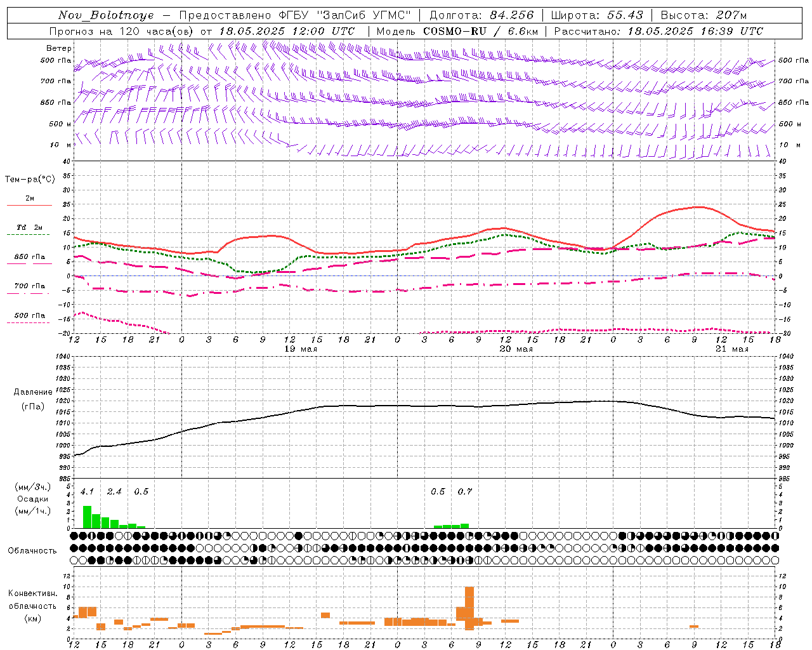812x650 pixels.
Task: Click the Облачность panel label
Action: 32,550
